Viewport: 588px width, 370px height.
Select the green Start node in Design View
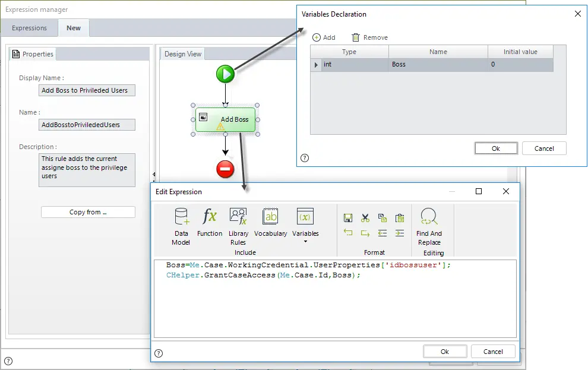[225, 74]
